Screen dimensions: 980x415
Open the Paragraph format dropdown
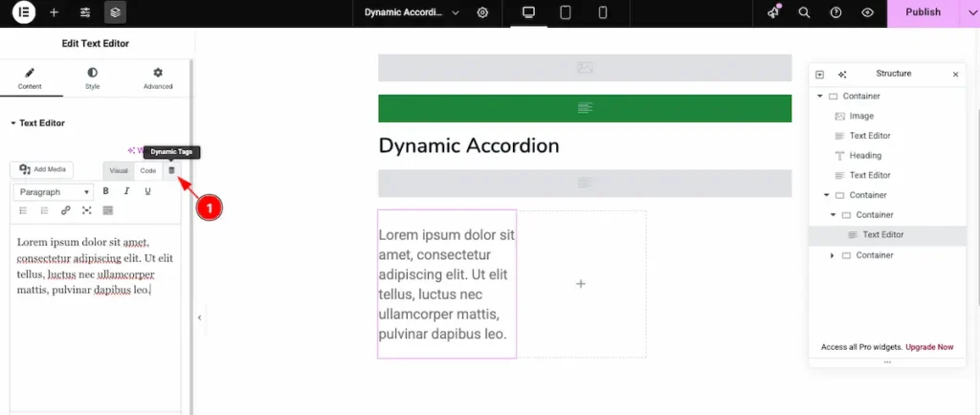click(x=54, y=191)
